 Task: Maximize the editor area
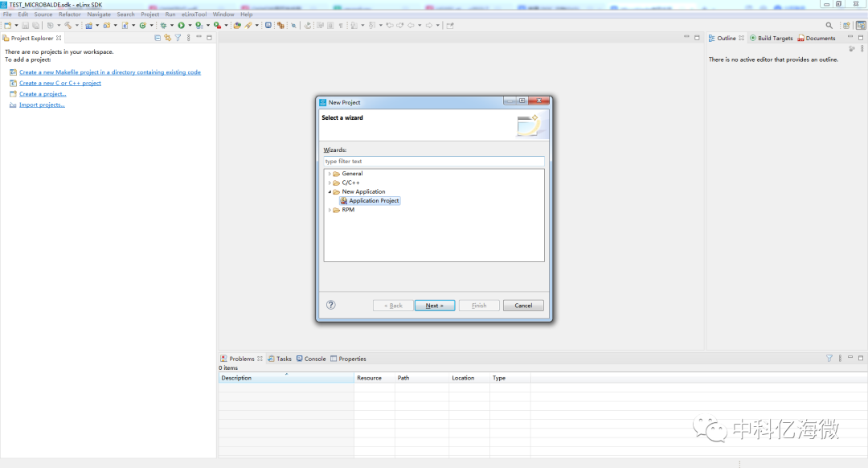pos(697,38)
